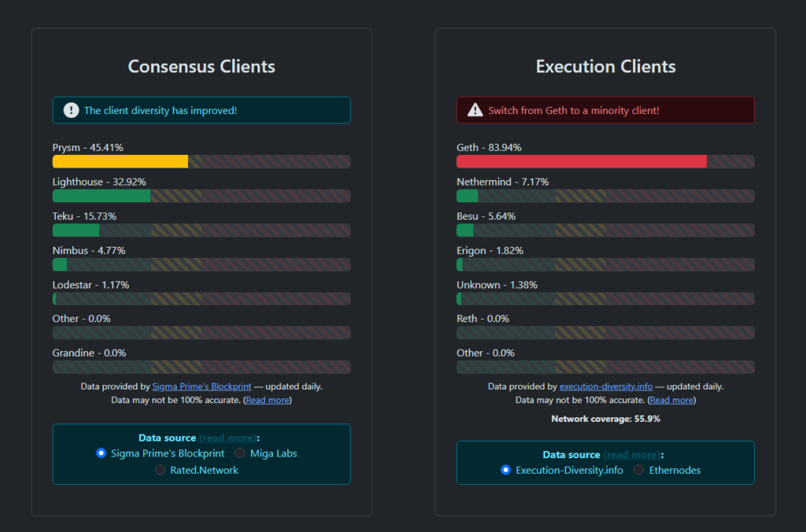Select the Rated.Network data source
The width and height of the screenshot is (806, 532).
[160, 470]
